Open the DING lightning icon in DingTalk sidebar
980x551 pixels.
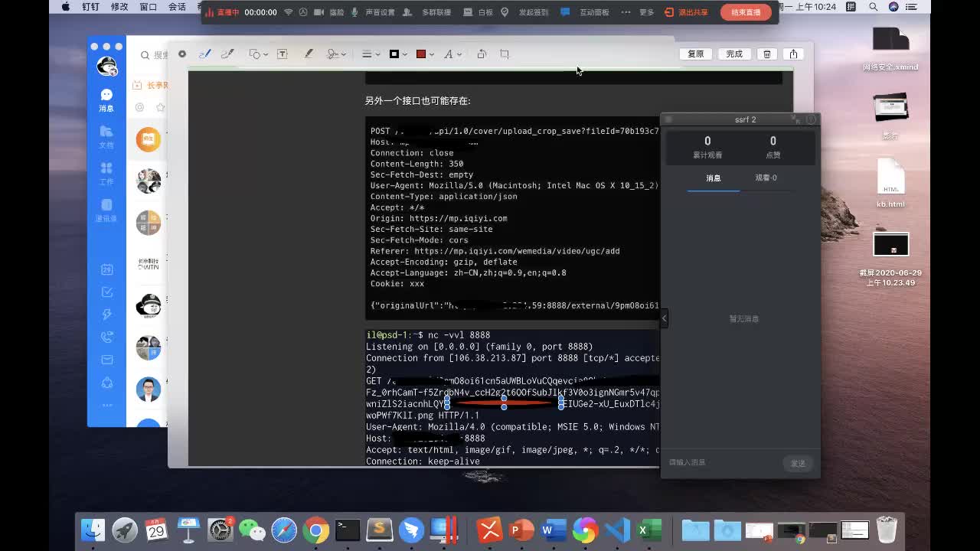(107, 315)
